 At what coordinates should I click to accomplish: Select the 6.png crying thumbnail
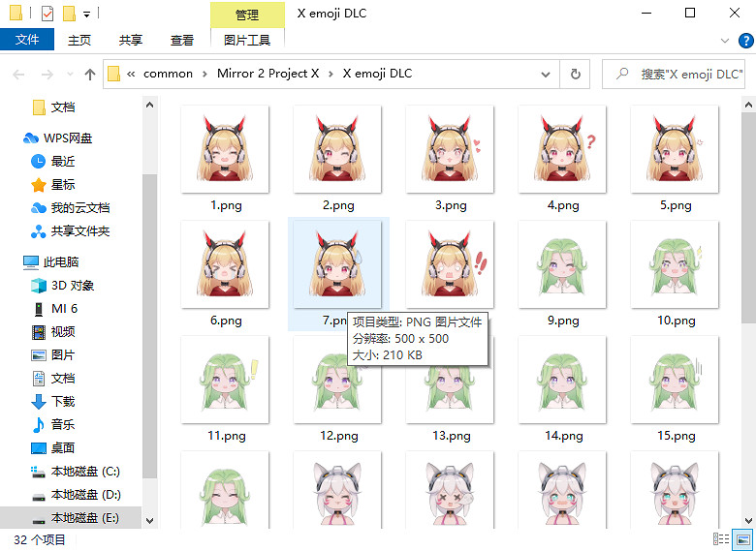(x=225, y=264)
